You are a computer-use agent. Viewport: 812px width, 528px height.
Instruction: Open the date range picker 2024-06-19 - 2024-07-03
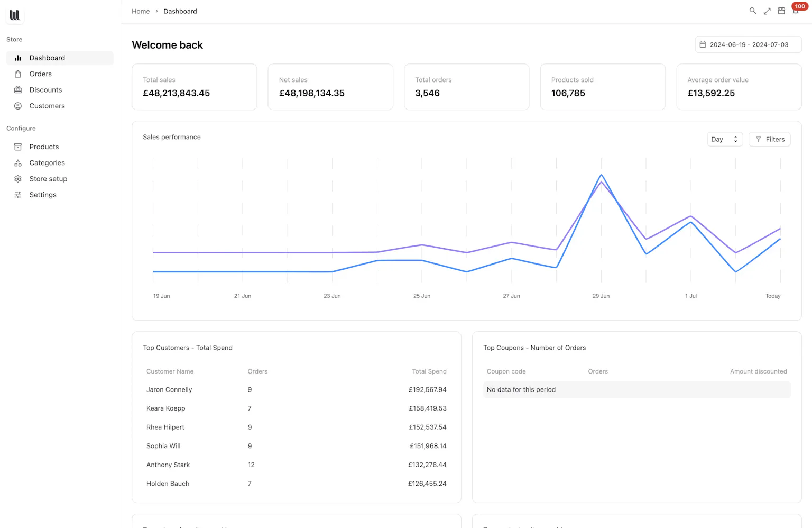[x=748, y=44]
